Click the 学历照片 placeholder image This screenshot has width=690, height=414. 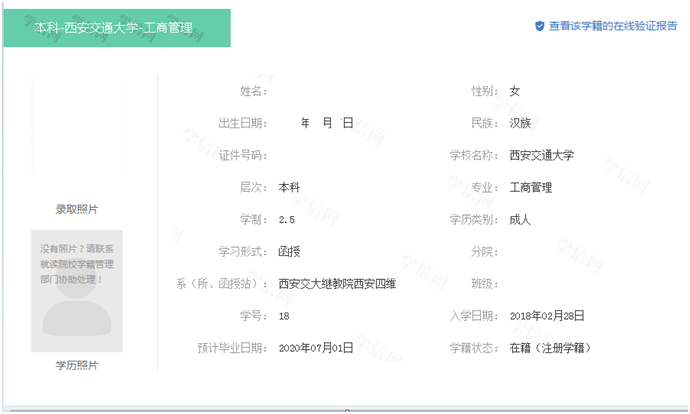(x=77, y=291)
